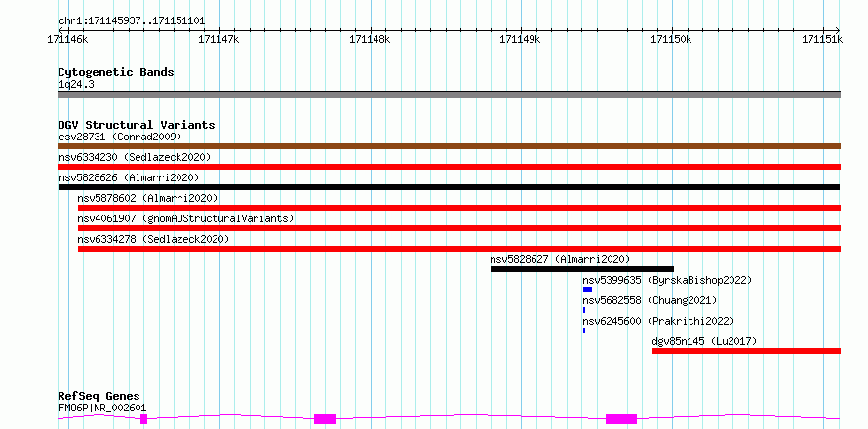The width and height of the screenshot is (868, 429).
Task: Click the chr1:171145937..171151101 coordinates text
Action: click(x=132, y=21)
